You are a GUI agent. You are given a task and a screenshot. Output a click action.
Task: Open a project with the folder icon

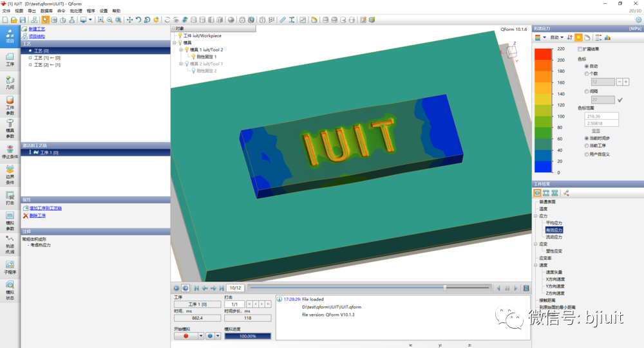point(14,20)
